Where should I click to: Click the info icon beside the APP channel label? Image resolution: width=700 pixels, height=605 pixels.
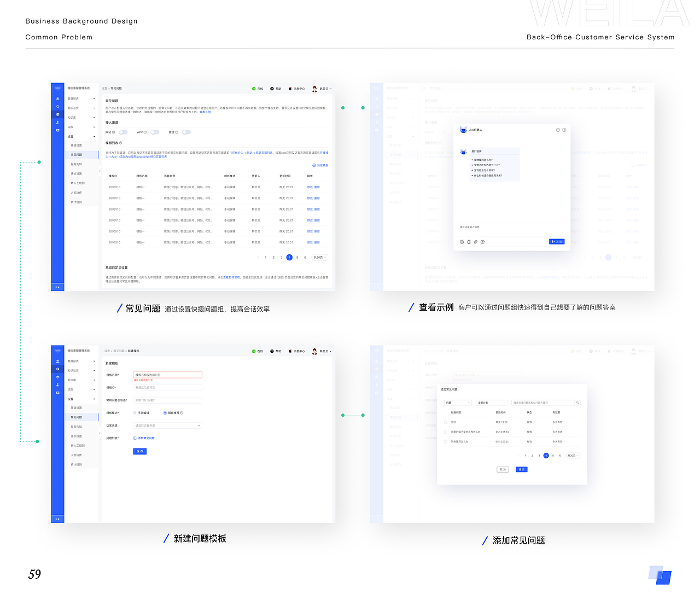click(x=145, y=132)
